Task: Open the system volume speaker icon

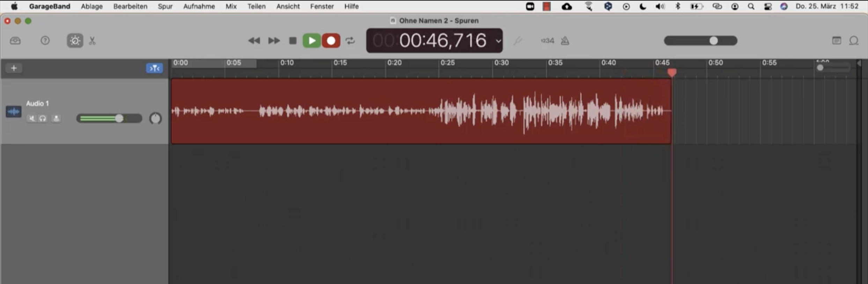Action: point(660,6)
